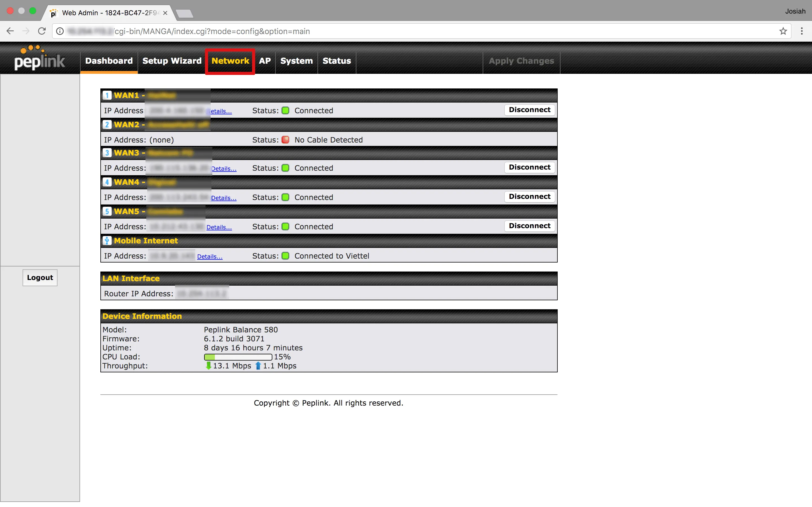Open the Network tab

click(x=230, y=61)
